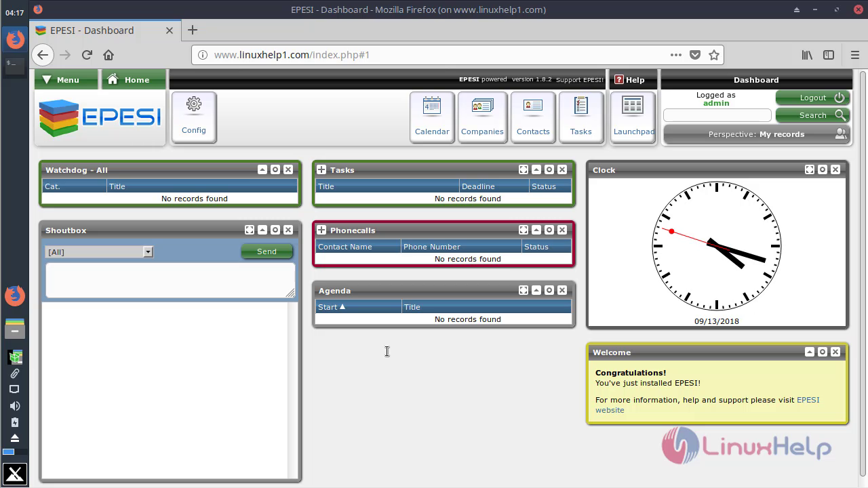868x488 pixels.
Task: Open the Launchpad icon
Action: pyautogui.click(x=633, y=117)
